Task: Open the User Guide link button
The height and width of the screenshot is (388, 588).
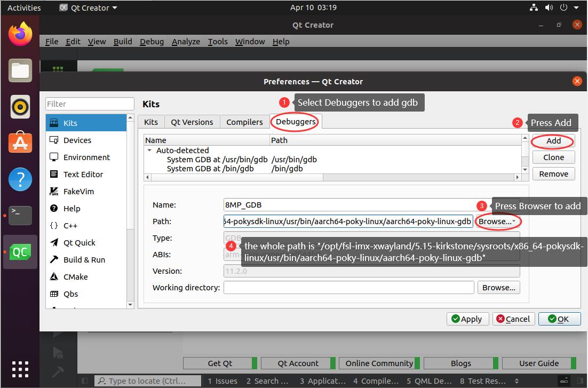Action: [x=539, y=363]
